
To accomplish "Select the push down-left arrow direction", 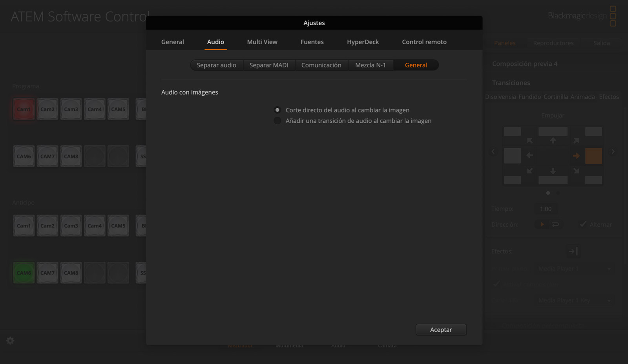I will 530,171.
